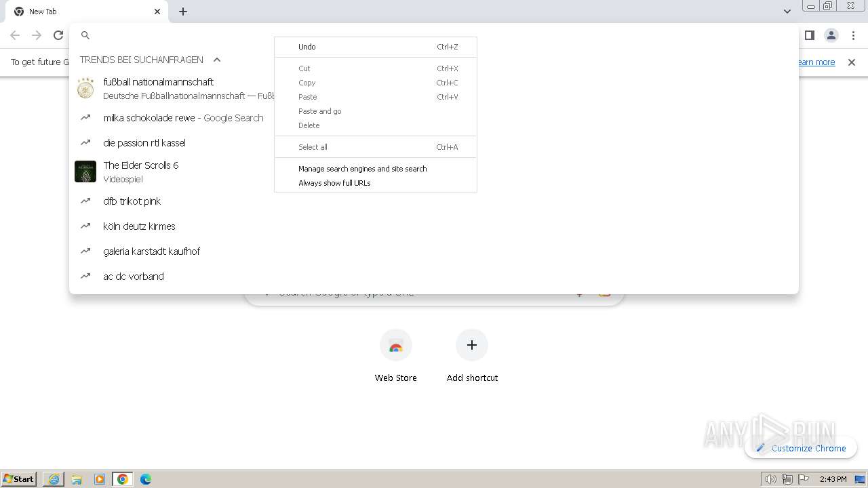This screenshot has width=868, height=488.
Task: Toggle the side panel icon
Action: [809, 35]
